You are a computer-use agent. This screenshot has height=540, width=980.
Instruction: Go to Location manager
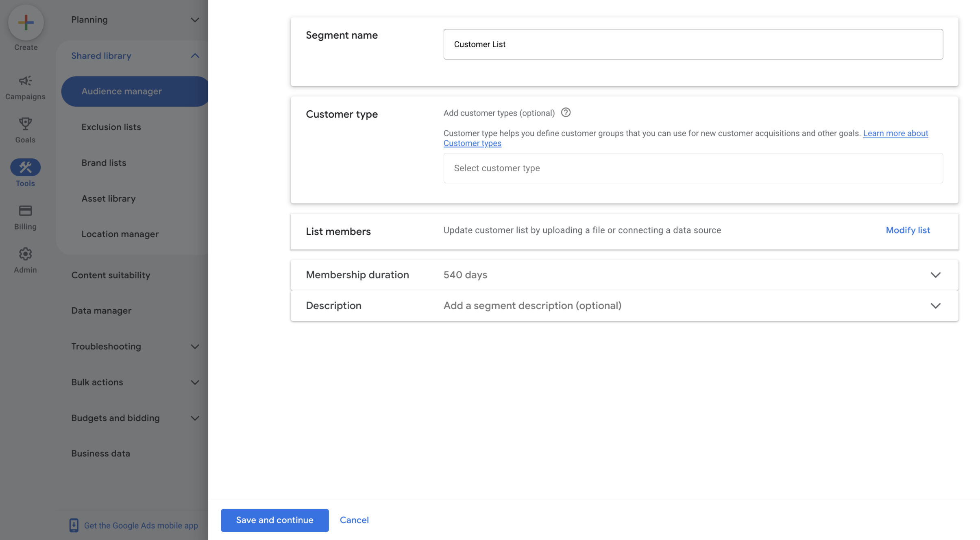120,234
